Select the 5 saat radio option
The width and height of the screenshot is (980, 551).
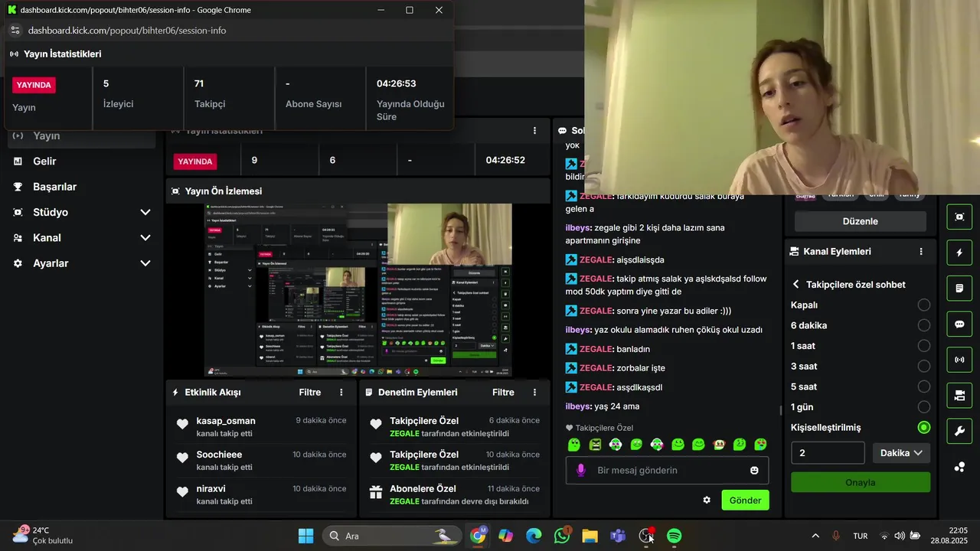924,386
